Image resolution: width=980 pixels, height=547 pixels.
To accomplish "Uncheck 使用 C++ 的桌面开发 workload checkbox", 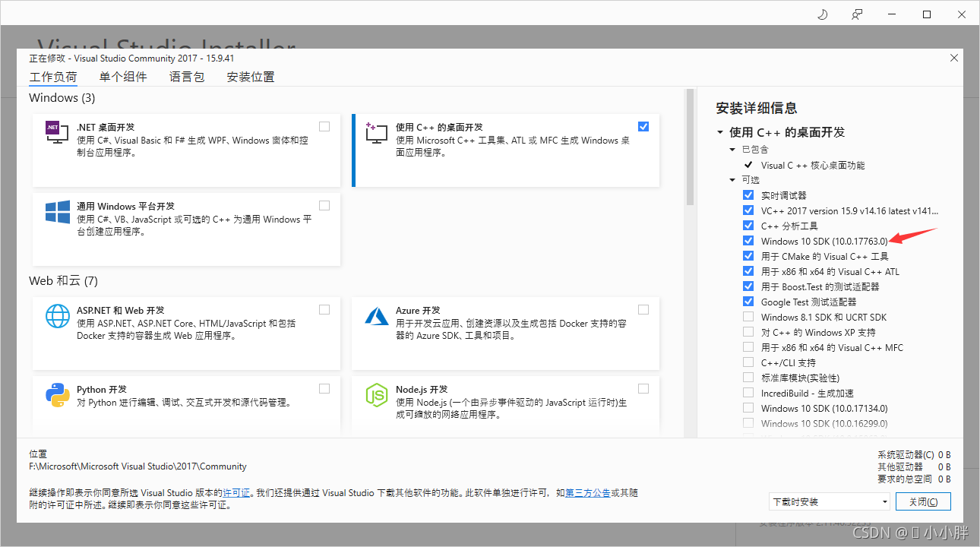I will click(643, 126).
